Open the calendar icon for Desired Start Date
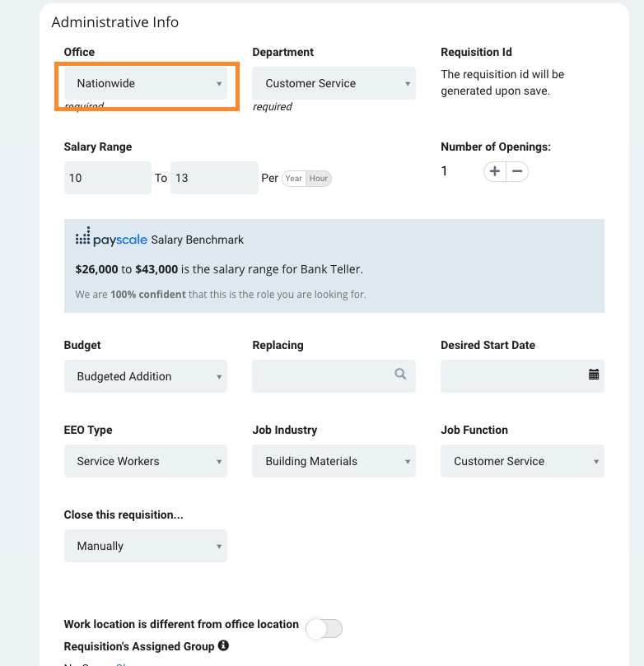The image size is (644, 666). [x=594, y=375]
